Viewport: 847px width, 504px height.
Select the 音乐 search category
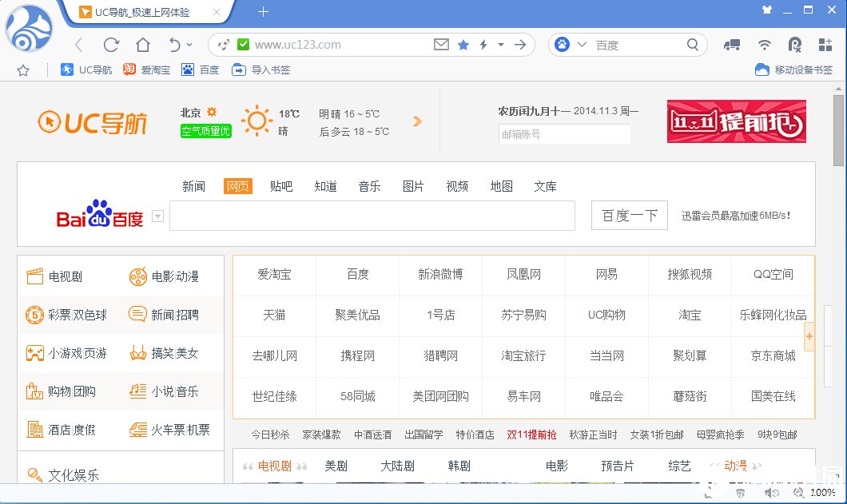pos(369,186)
